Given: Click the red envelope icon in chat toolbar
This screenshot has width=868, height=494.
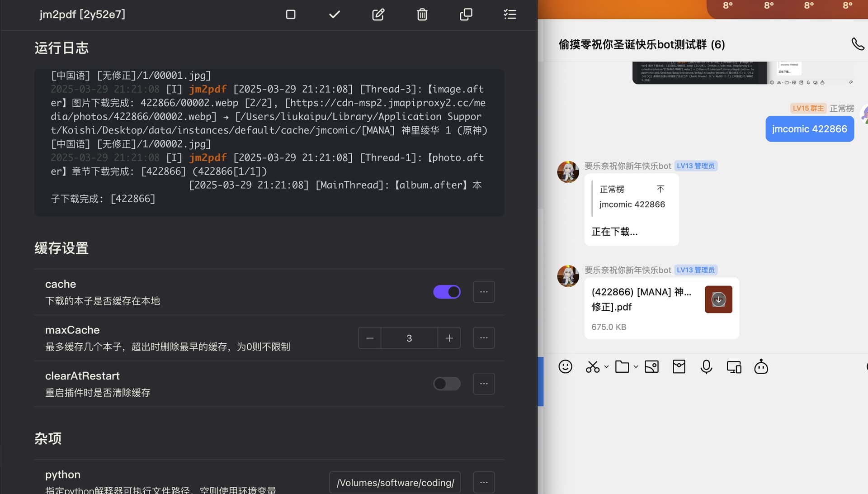Looking at the screenshot, I should pyautogui.click(x=679, y=366).
